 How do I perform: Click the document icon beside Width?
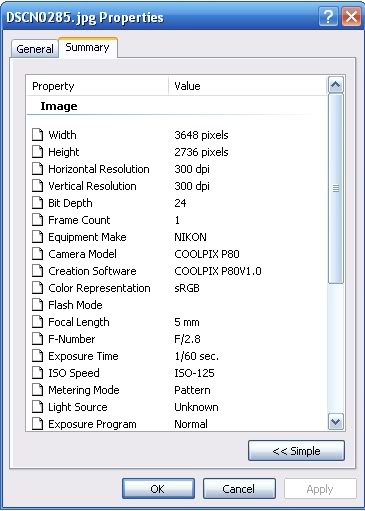(38, 135)
